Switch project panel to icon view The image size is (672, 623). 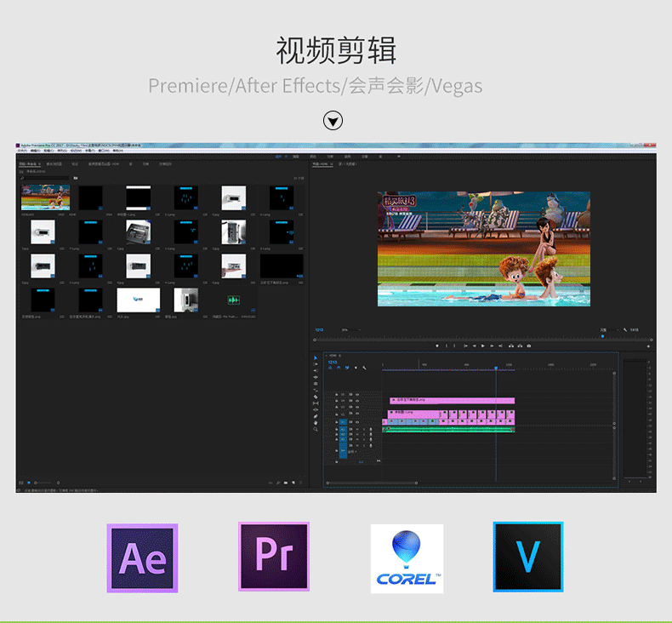coord(29,483)
